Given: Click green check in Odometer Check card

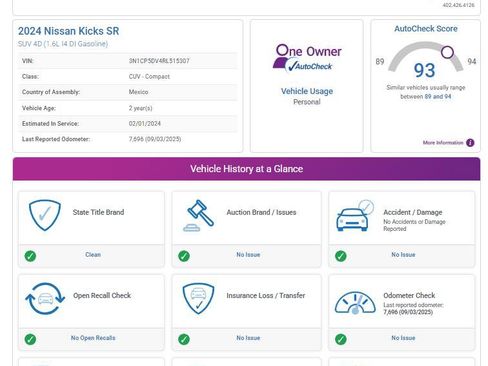Looking at the screenshot, I should pos(341,339).
